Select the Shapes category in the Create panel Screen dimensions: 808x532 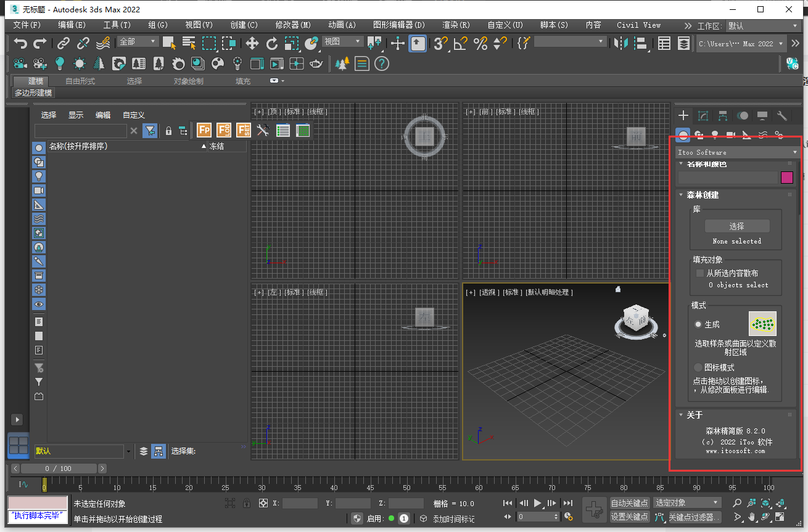point(699,134)
